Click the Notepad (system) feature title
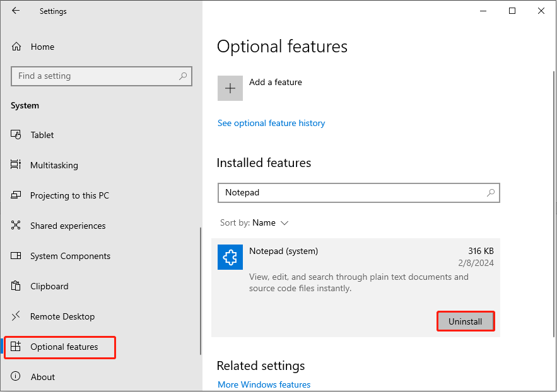This screenshot has width=557, height=392. click(x=283, y=251)
